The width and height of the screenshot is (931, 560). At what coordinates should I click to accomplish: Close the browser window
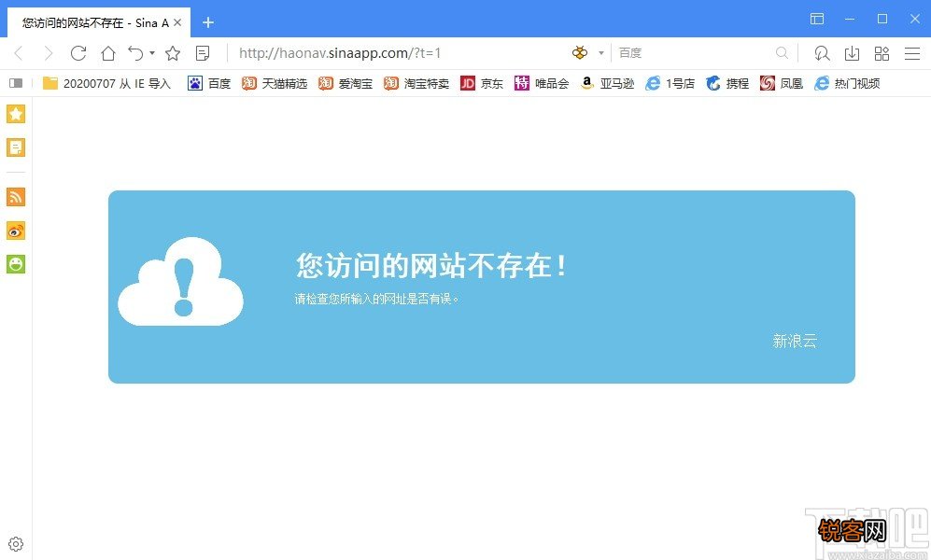coord(915,19)
